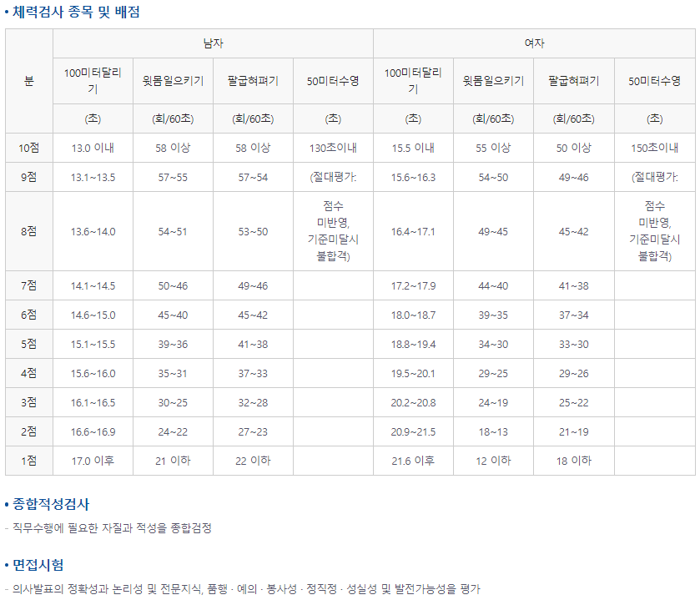Click the "면접시험" section heading
The width and height of the screenshot is (700, 600).
[x=38, y=565]
